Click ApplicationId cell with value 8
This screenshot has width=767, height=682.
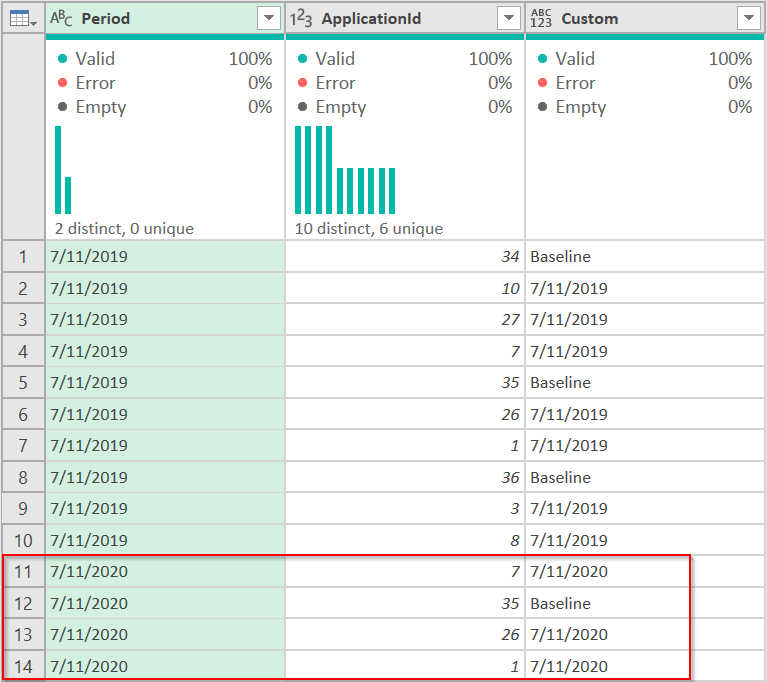(405, 541)
